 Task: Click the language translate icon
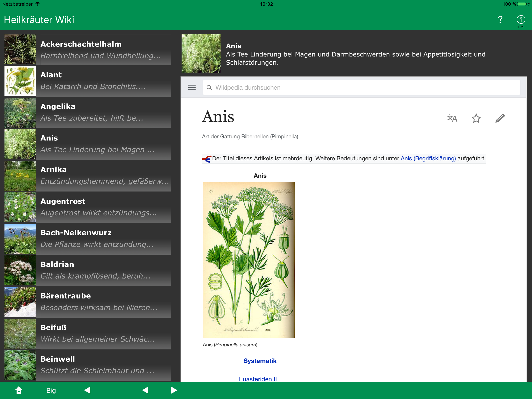coord(452,118)
